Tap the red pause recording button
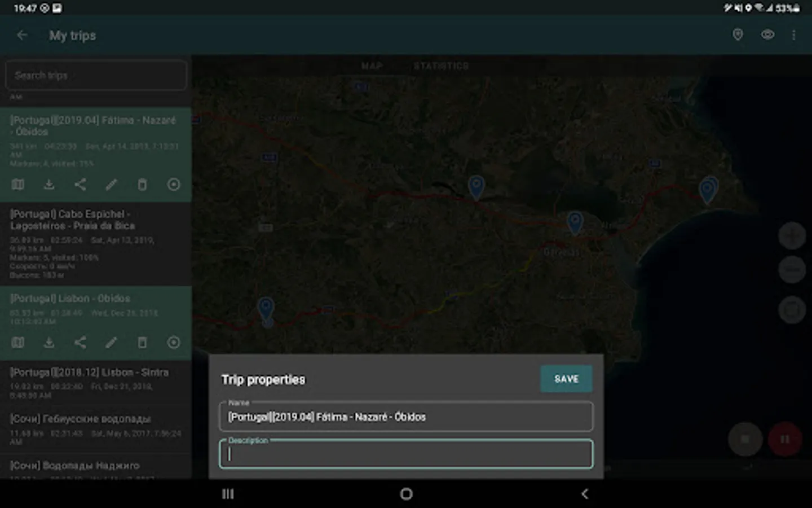812x508 pixels. click(x=784, y=439)
